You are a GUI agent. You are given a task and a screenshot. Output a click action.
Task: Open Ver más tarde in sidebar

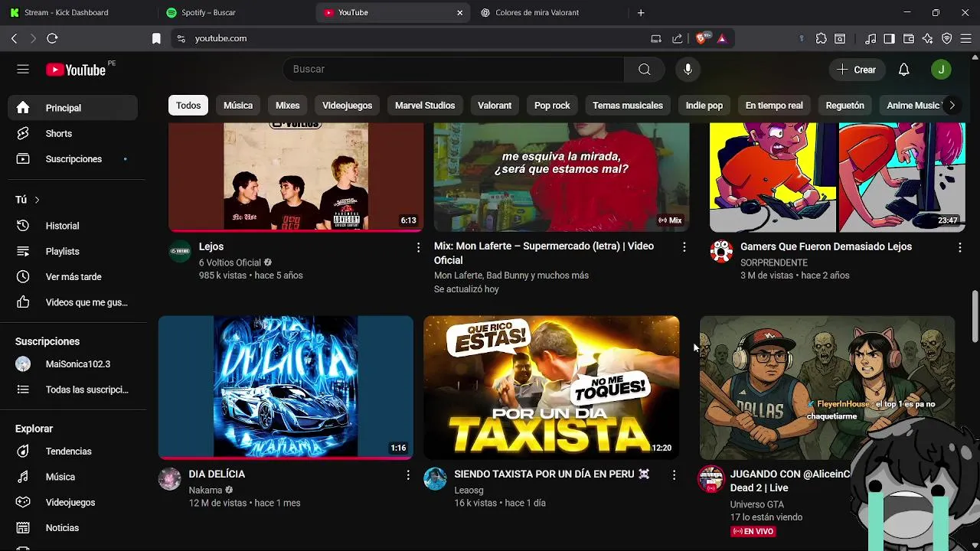(73, 277)
